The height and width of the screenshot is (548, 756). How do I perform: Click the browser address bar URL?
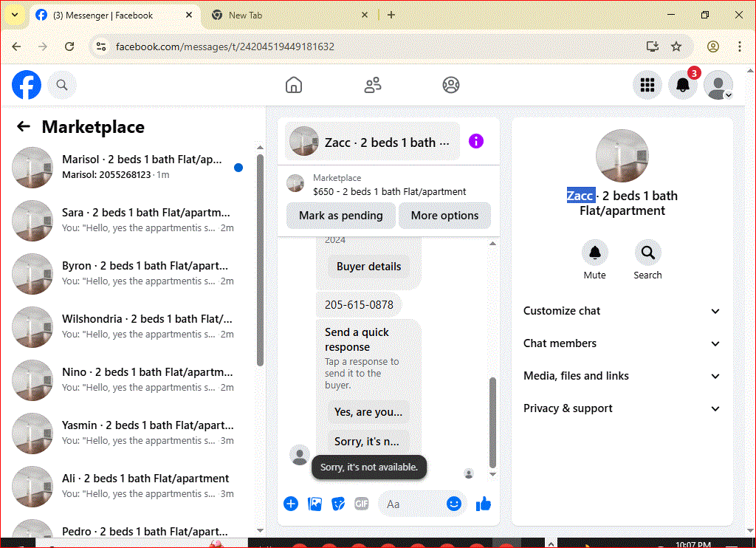click(x=224, y=47)
